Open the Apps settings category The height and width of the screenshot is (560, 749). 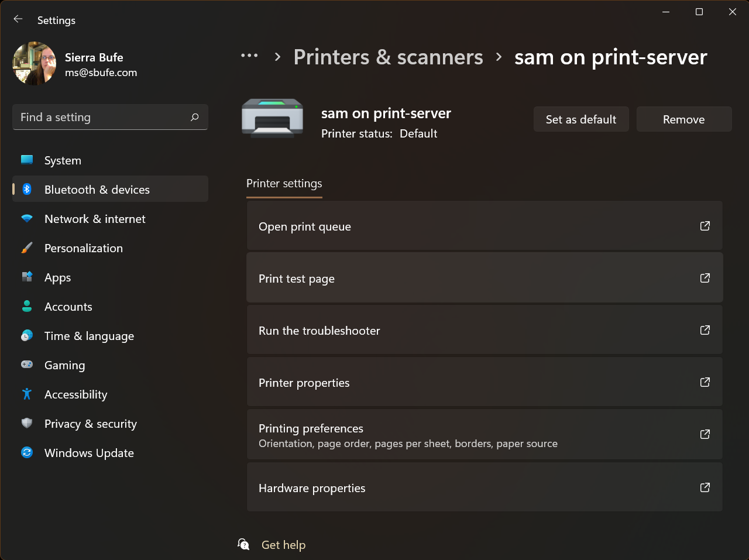(57, 277)
